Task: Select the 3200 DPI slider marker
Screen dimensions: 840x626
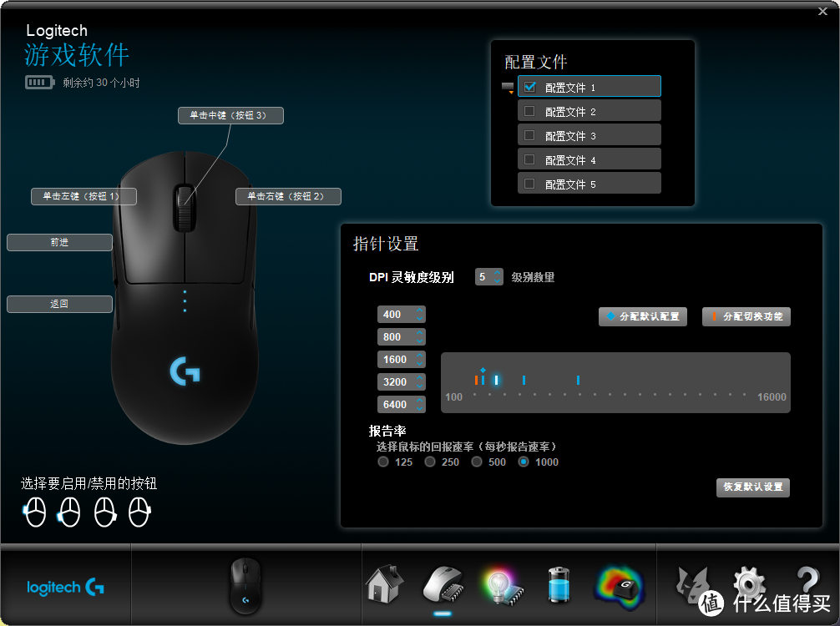Action: click(524, 381)
